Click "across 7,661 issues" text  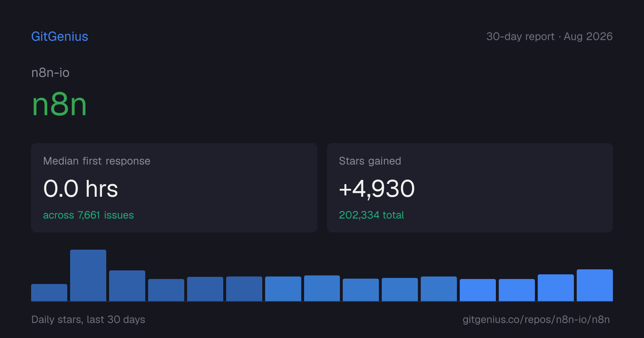click(88, 215)
